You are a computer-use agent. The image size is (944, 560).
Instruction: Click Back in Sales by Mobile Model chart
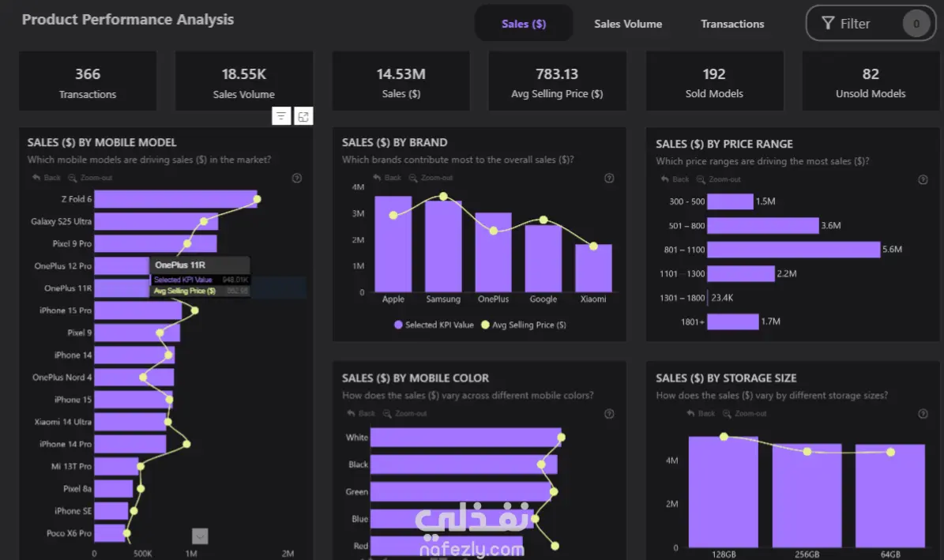(x=47, y=178)
